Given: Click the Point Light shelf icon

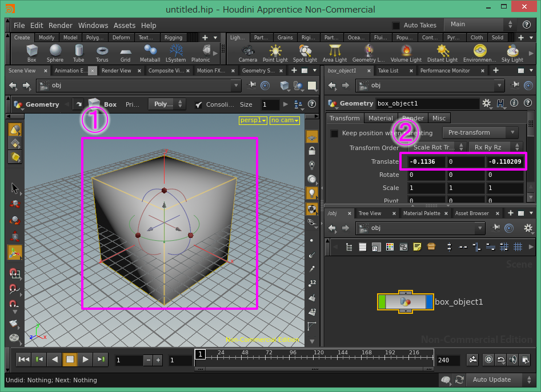Looking at the screenshot, I should (275, 52).
